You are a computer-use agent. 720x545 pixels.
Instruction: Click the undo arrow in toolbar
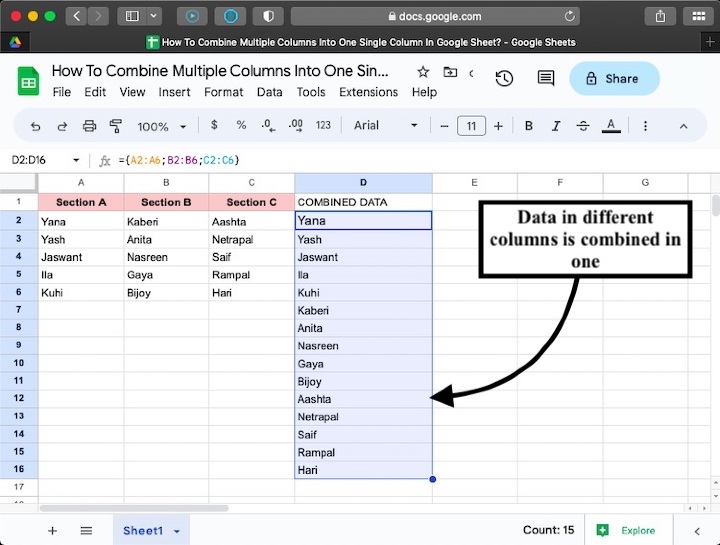coord(36,126)
